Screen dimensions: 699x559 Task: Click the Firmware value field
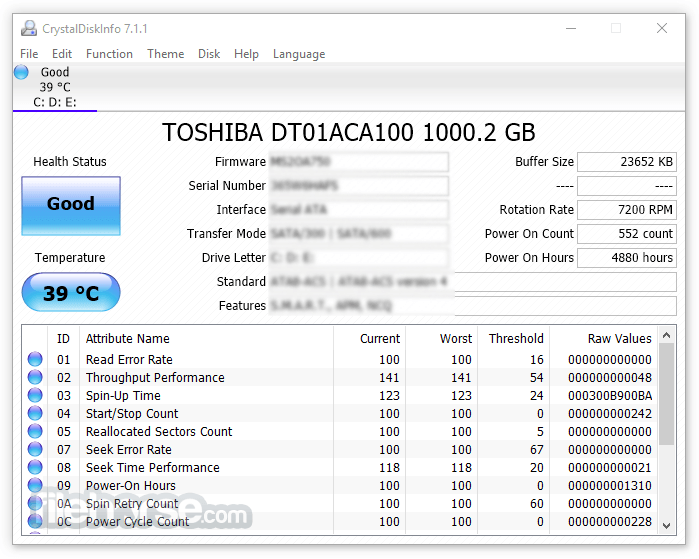[359, 162]
